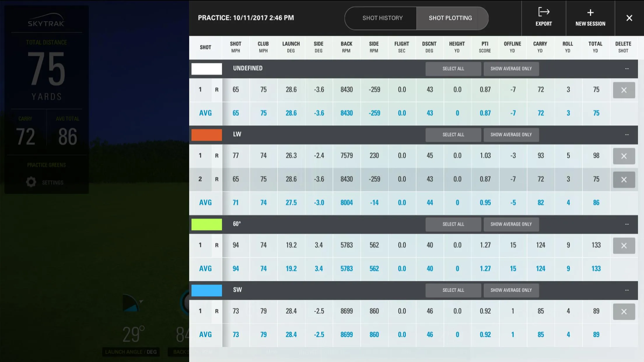
Task: Click the LW orange color swatch
Action: (206, 134)
